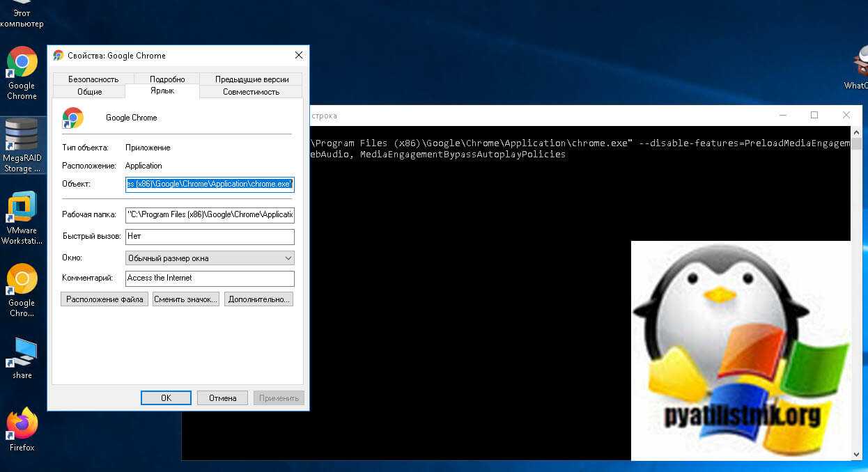Open the Общие tab
The height and width of the screenshot is (472, 868).
[x=89, y=92]
